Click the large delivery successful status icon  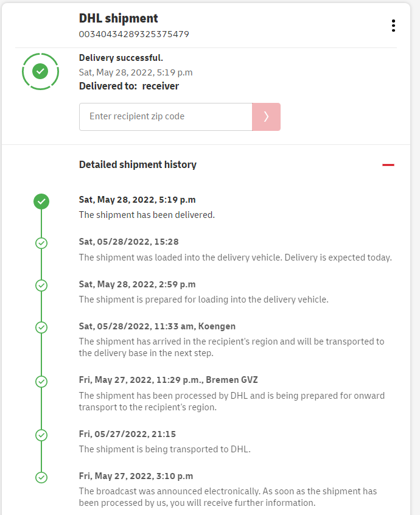(x=40, y=72)
